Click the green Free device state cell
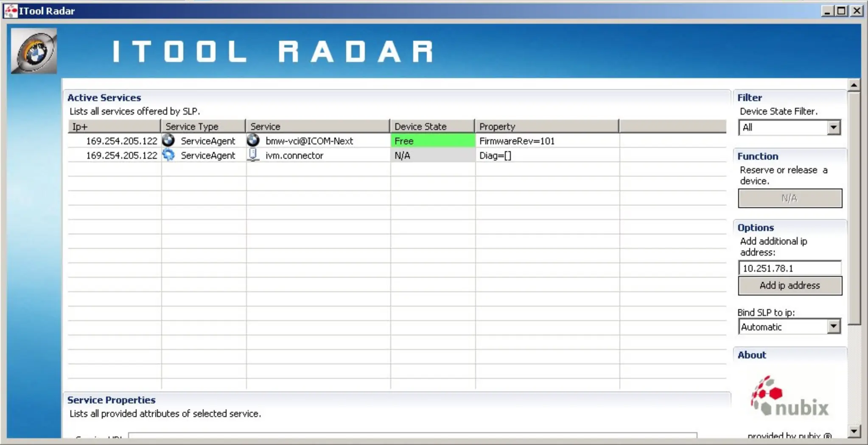This screenshot has width=868, height=445. (x=432, y=141)
